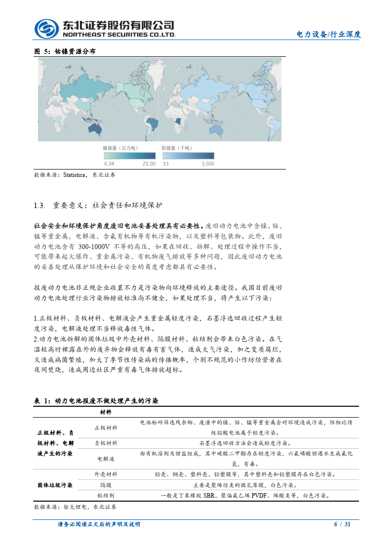Viewport: 392px width, 555px height.
Task: Click the table cell 粘结剂
Action: (106, 496)
